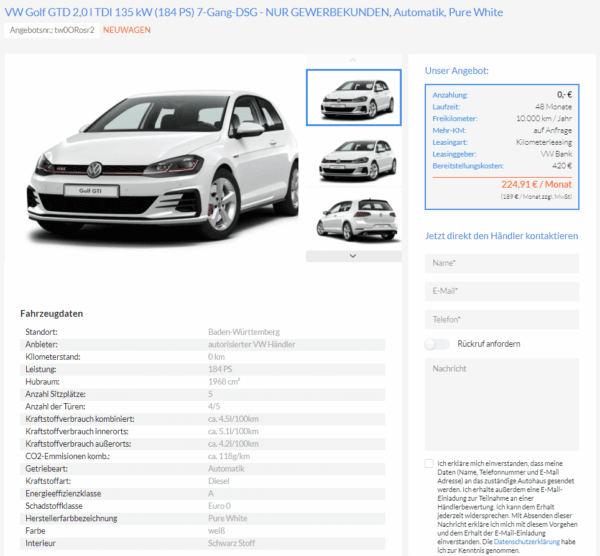Click the Pure White color designation
Screen dimensions: 600x556
227,518
